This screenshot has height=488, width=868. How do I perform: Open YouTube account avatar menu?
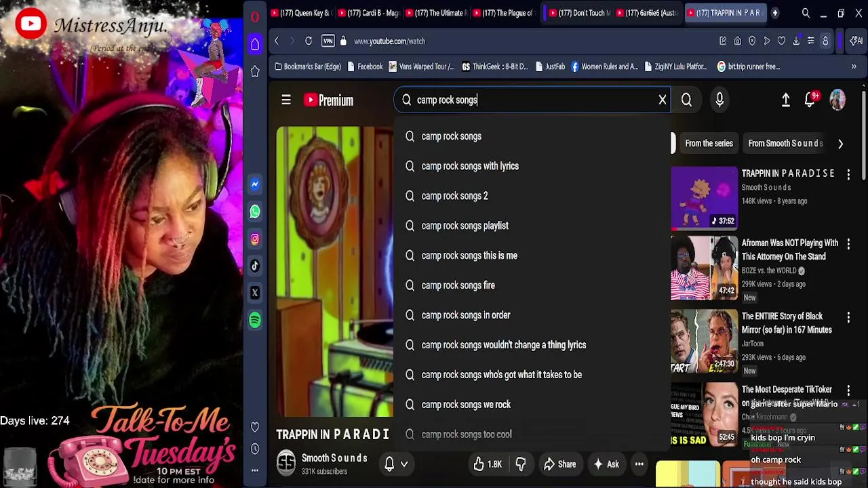pyautogui.click(x=837, y=100)
